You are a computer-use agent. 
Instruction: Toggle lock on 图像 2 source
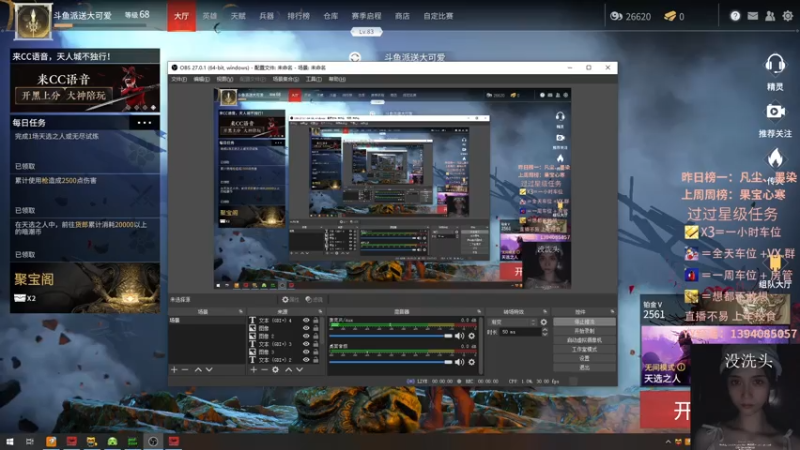click(316, 336)
